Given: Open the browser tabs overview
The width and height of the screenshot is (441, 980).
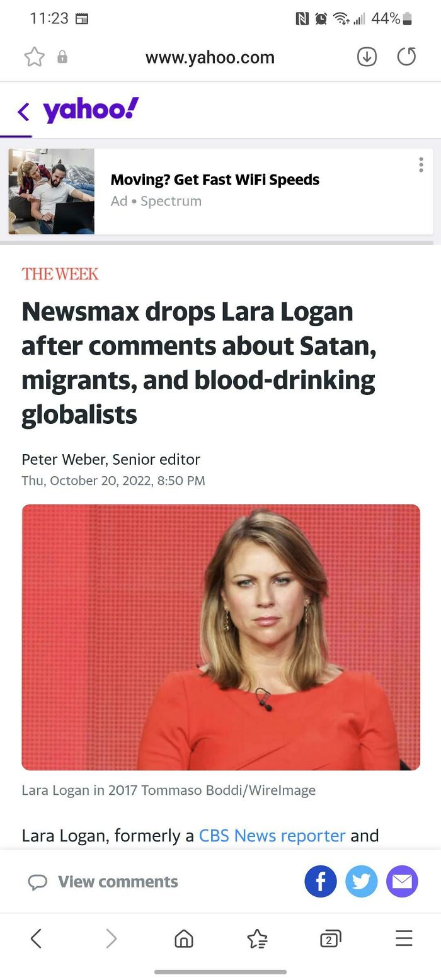Looking at the screenshot, I should pos(329,938).
